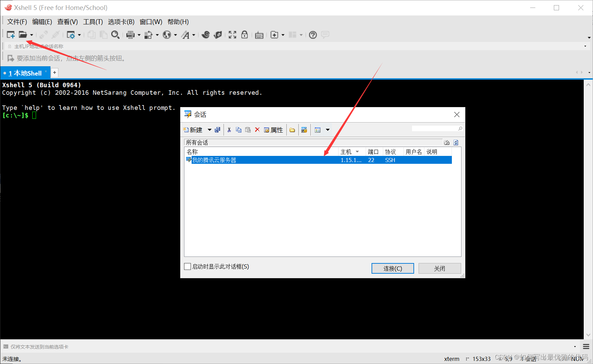The image size is (593, 364).
Task: Launch Xagent via swirl icon
Action: (x=206, y=35)
